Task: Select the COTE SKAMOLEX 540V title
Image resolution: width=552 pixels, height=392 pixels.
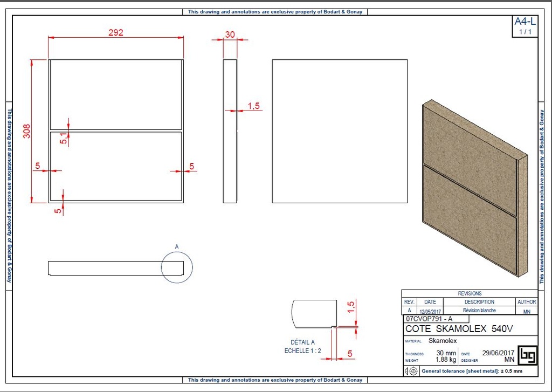Action: coord(459,328)
